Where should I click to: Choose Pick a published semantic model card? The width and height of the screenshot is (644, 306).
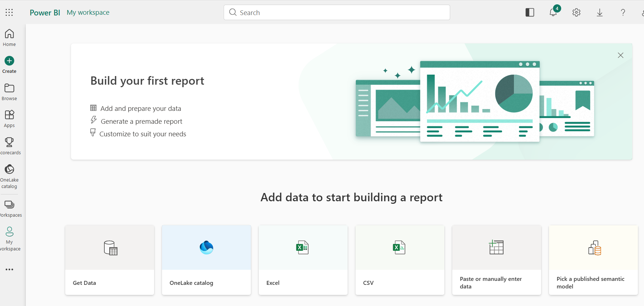click(593, 260)
